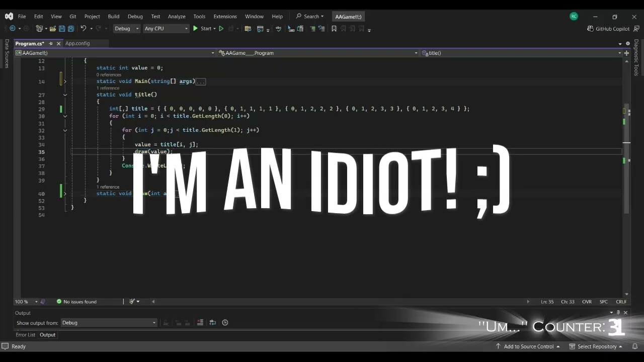The height and width of the screenshot is (362, 644).
Task: Open the Build menu
Action: 114,17
